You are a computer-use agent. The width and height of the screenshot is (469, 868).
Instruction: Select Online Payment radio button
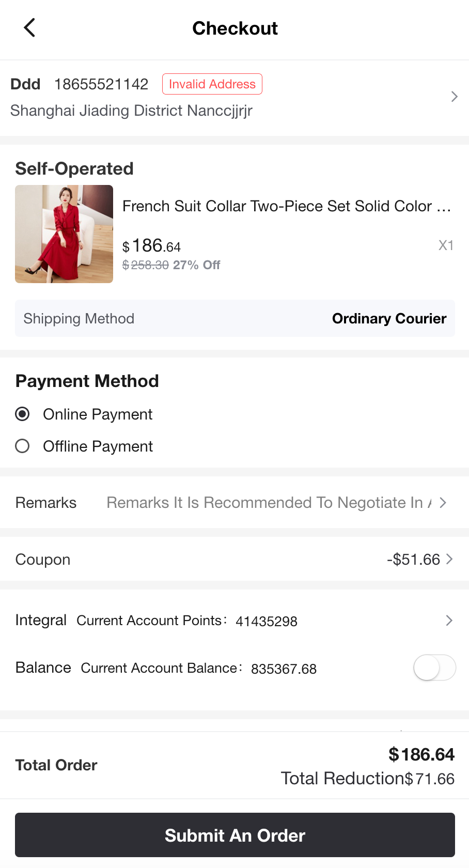[x=22, y=414]
